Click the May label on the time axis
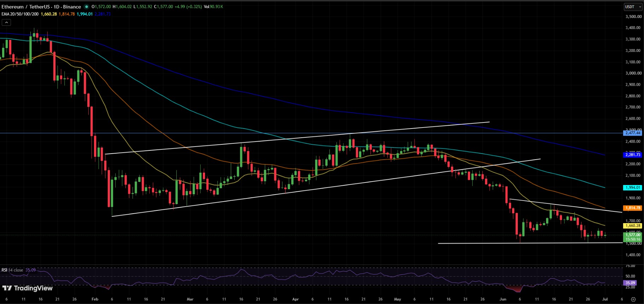644x304 pixels. (x=398, y=299)
